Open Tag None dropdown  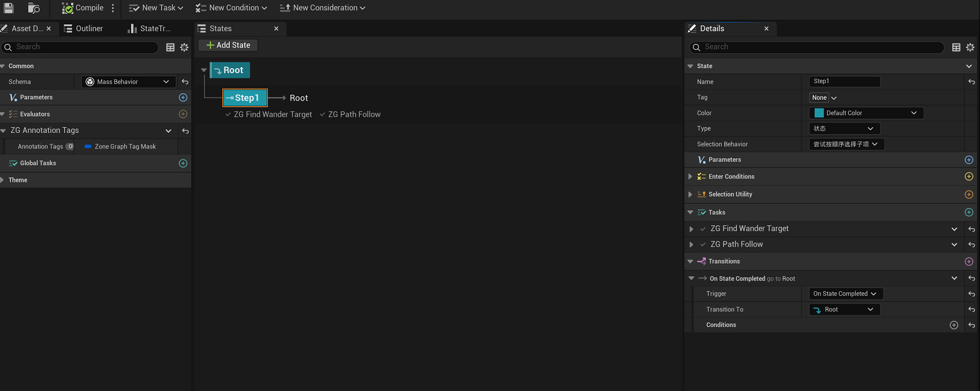tap(823, 98)
